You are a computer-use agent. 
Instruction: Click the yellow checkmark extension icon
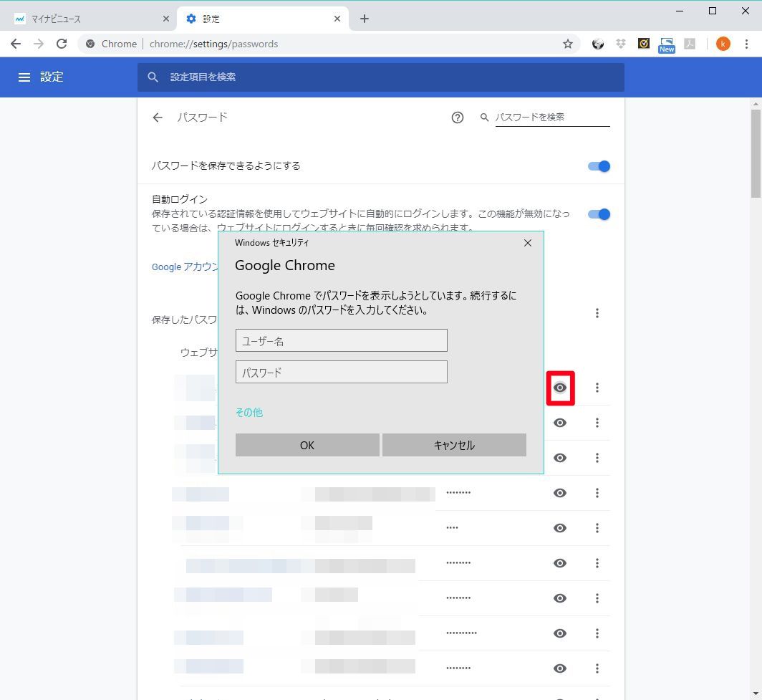[x=643, y=44]
